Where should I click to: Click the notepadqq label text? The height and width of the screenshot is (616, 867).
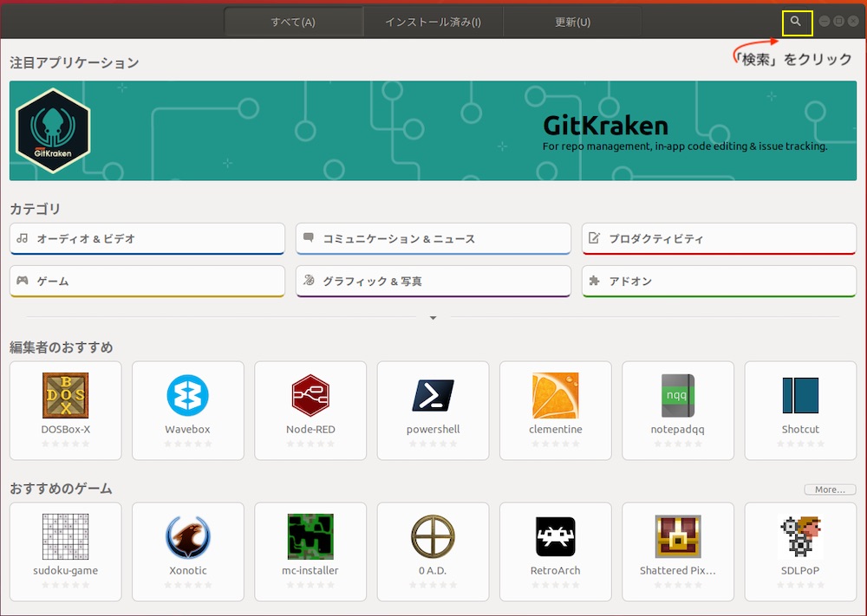click(x=678, y=429)
